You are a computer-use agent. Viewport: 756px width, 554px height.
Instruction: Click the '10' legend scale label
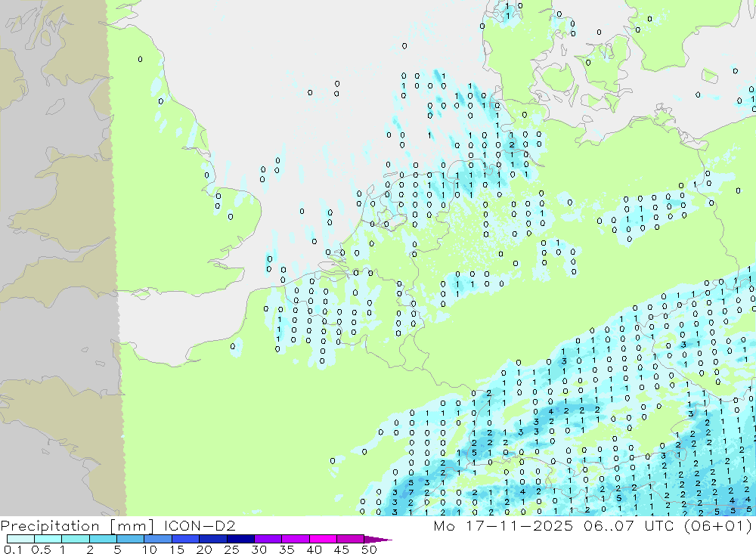pyautogui.click(x=150, y=549)
